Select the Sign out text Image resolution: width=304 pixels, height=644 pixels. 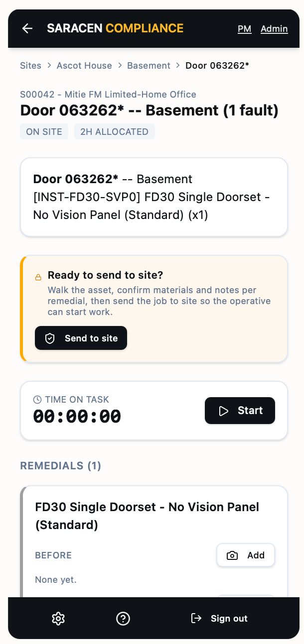229,619
